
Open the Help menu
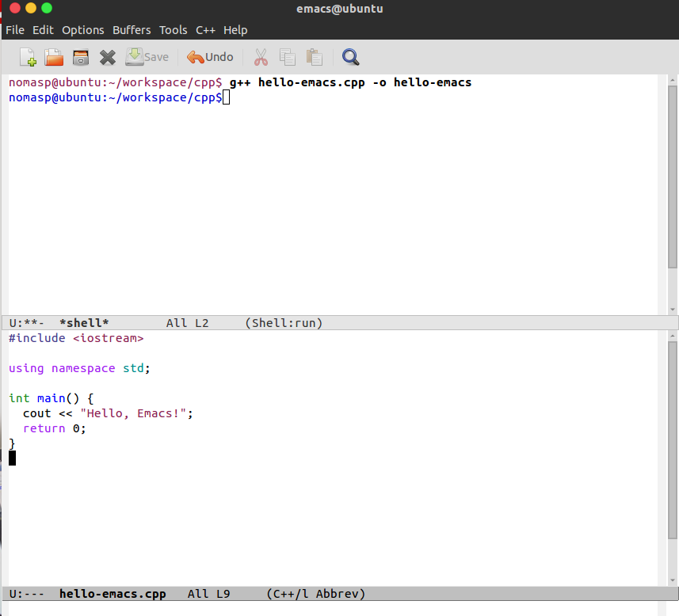(x=235, y=30)
